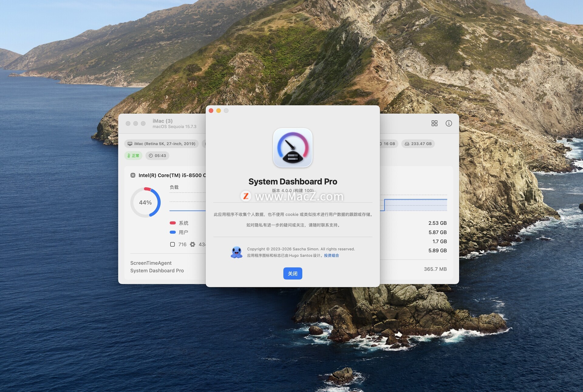Click the iMac (3) window title
The image size is (583, 392).
pos(162,121)
